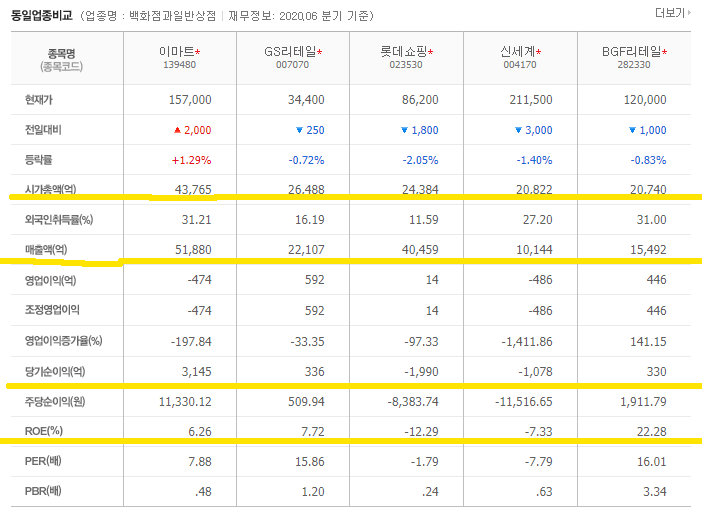Click the 매출액(억) row label
This screenshot has height=516, width=702.
click(x=46, y=250)
